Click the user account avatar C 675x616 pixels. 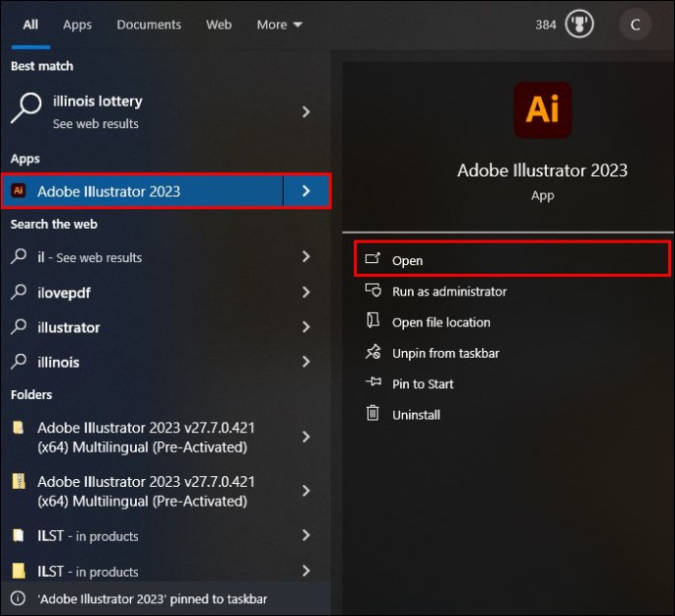point(635,25)
